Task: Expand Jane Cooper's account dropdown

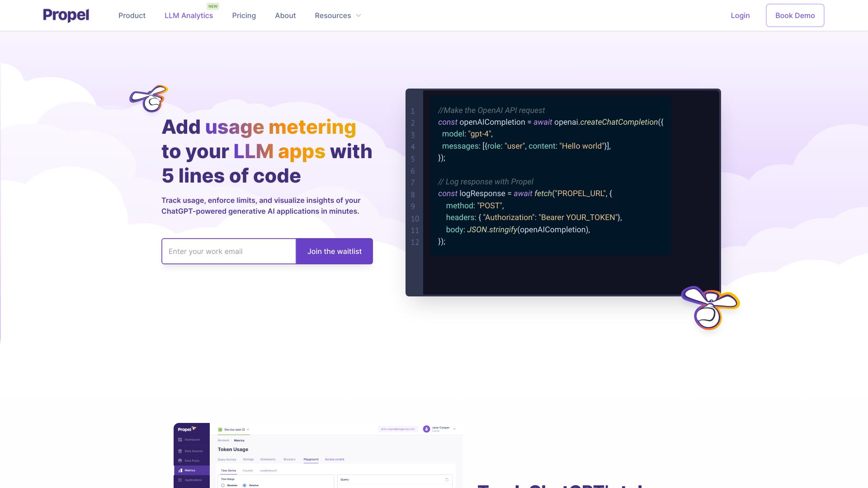Action: coord(454,429)
